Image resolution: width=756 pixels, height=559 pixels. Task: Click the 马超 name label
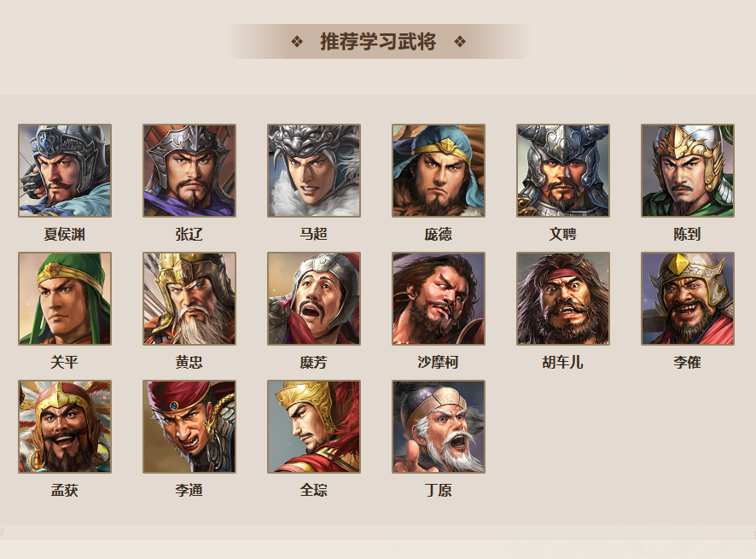(314, 234)
